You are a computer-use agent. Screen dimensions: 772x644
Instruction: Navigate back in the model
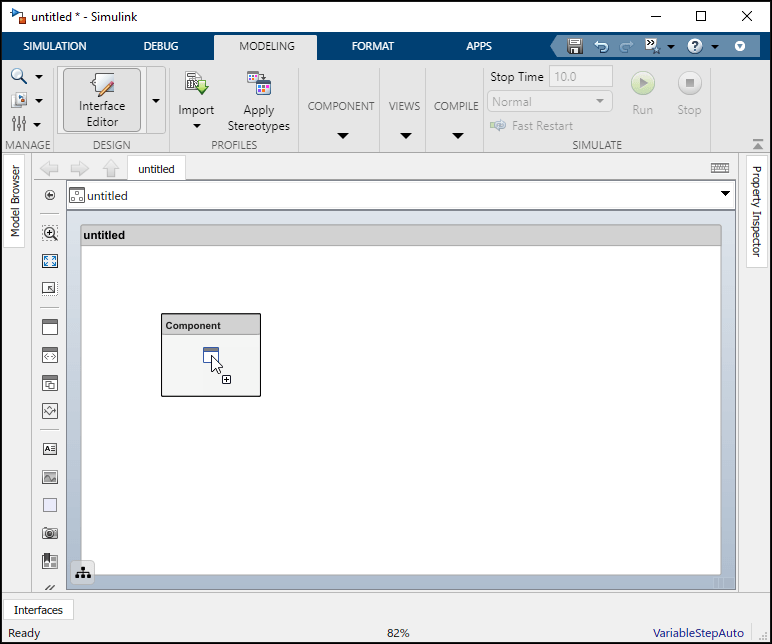(x=49, y=168)
